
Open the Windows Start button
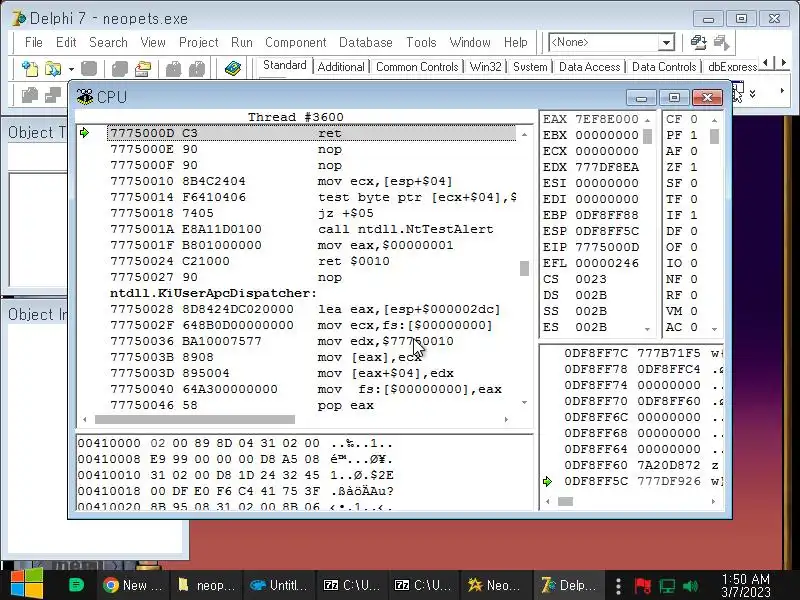(x=27, y=584)
